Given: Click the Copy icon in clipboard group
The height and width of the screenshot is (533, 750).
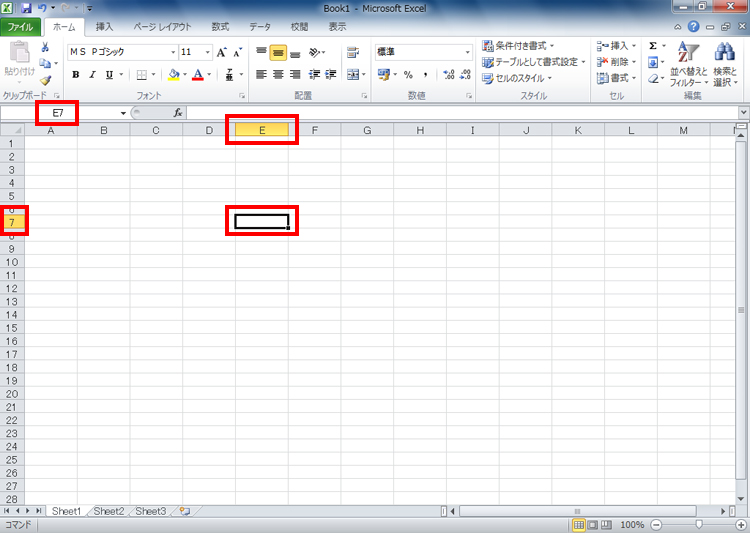Looking at the screenshot, I should click(45, 63).
